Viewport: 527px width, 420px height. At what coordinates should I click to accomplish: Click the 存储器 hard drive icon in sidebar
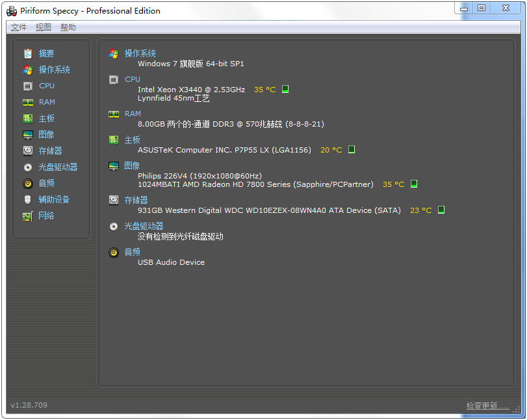28,151
